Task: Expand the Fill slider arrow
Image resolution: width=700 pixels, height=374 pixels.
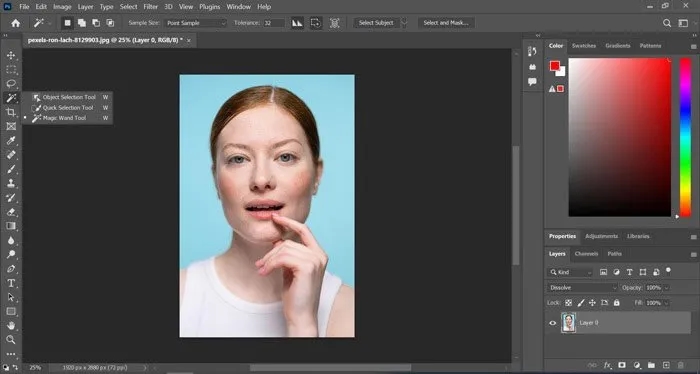Action: 667,303
